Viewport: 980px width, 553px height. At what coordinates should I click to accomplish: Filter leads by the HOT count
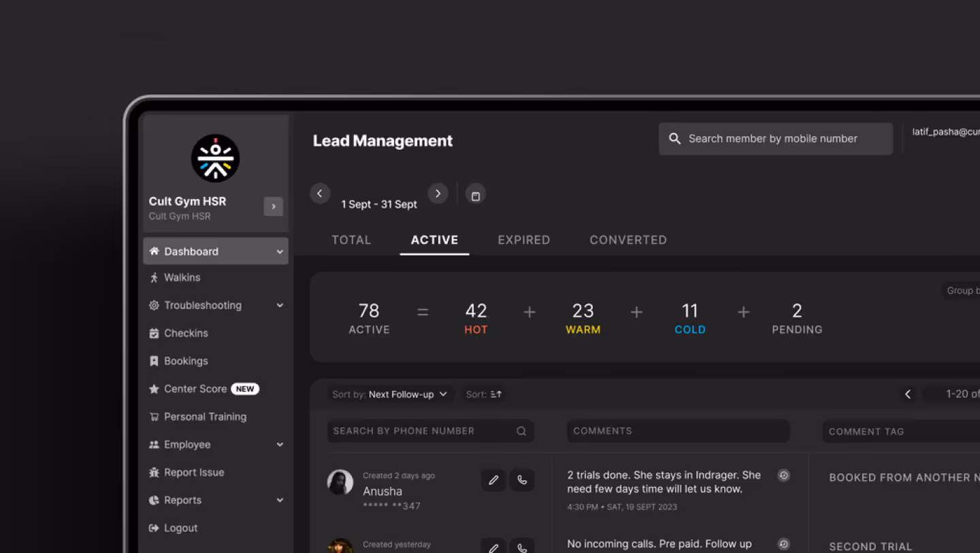point(476,318)
